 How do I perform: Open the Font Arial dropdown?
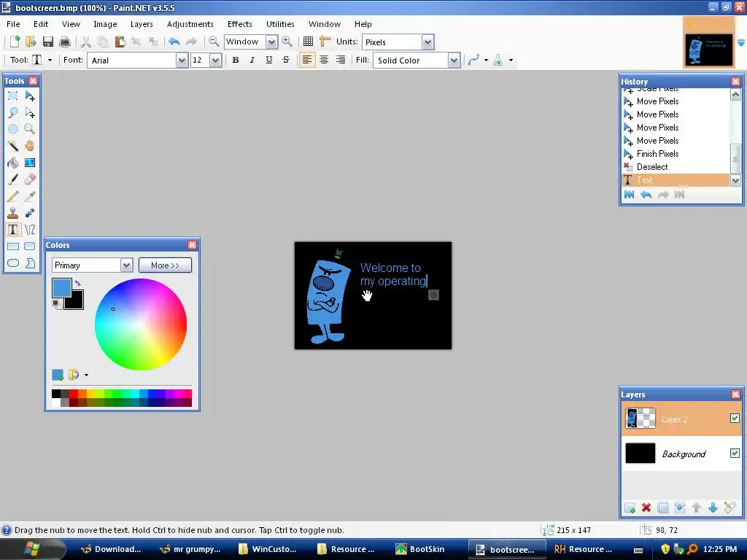(182, 61)
